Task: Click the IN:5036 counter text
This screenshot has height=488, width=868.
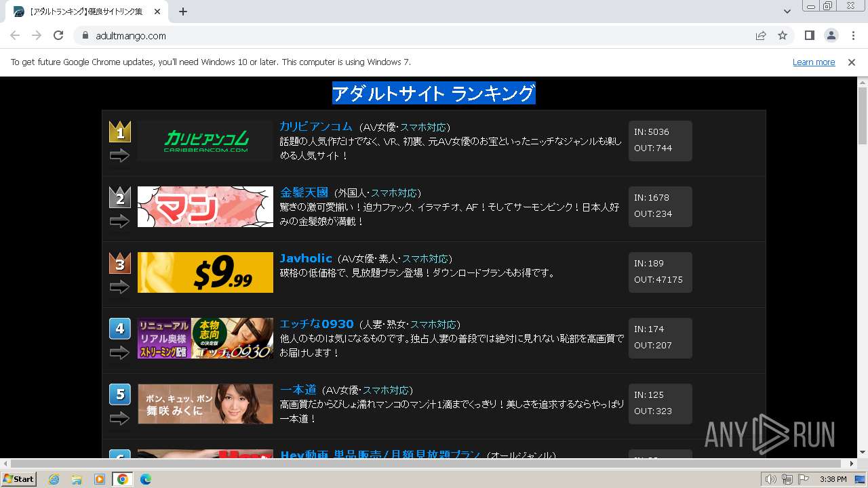Action: [652, 132]
